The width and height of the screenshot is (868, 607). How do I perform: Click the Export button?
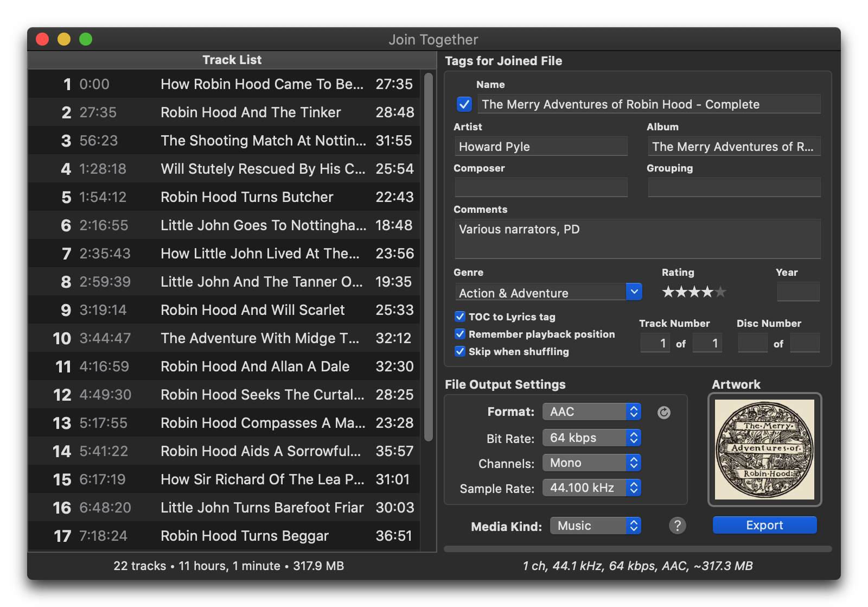[x=764, y=525]
